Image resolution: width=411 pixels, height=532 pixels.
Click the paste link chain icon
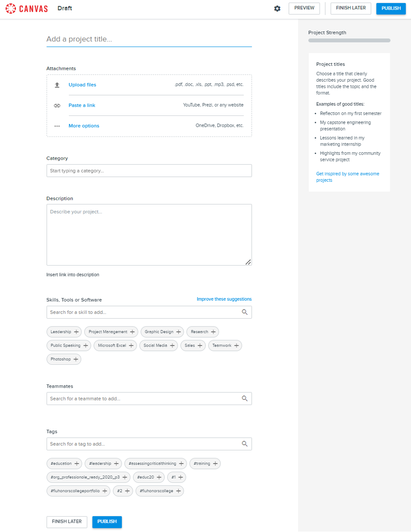click(57, 105)
